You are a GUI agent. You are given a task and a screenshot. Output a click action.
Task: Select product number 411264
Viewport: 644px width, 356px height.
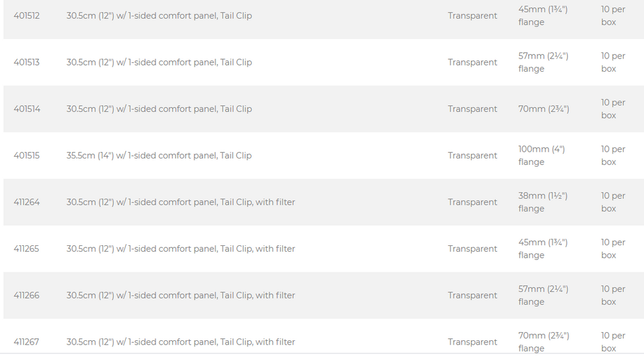pos(26,202)
